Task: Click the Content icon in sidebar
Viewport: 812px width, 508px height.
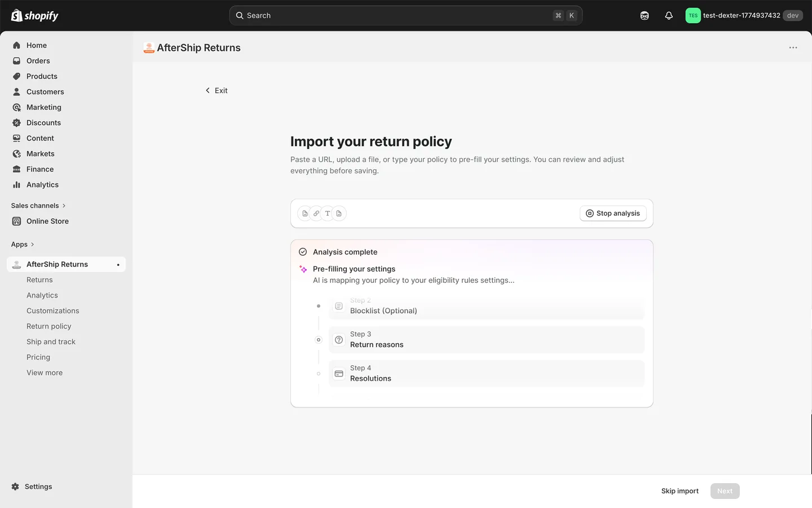Action: [17, 138]
